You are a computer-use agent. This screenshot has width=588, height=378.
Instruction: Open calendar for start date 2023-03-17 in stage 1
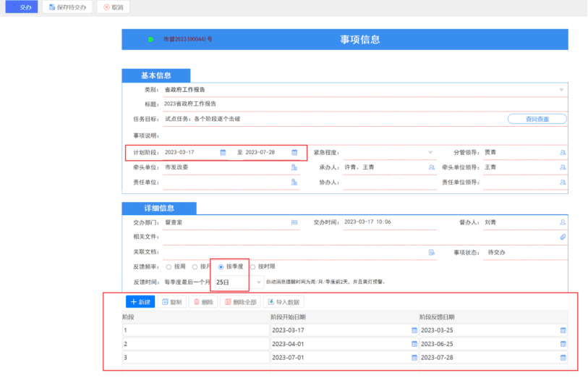(x=414, y=330)
